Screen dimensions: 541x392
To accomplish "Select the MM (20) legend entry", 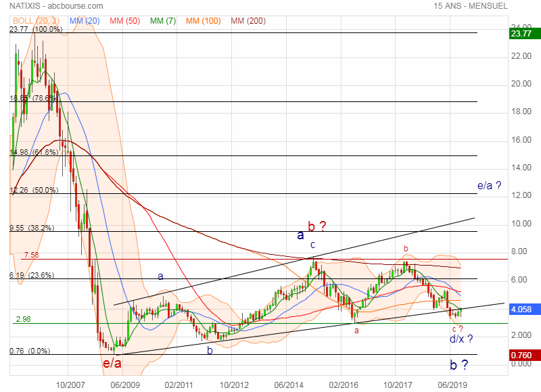I will pyautogui.click(x=85, y=21).
